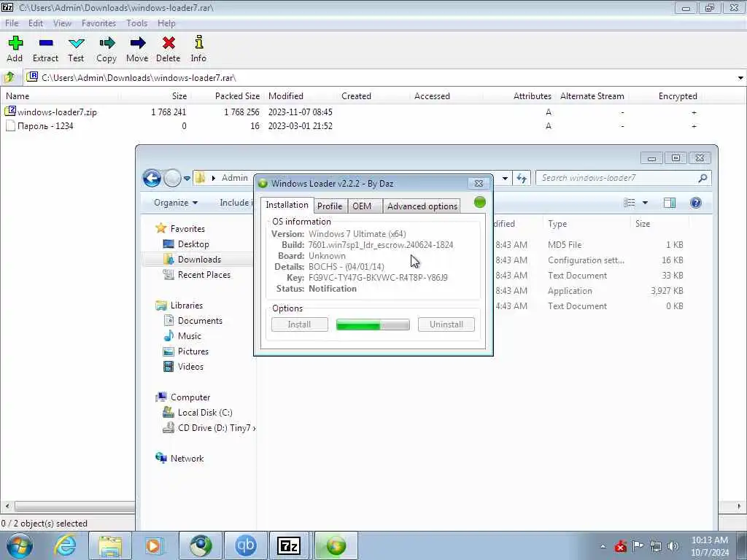The width and height of the screenshot is (747, 560).
Task: Open qBittorrent from the taskbar
Action: click(x=245, y=546)
